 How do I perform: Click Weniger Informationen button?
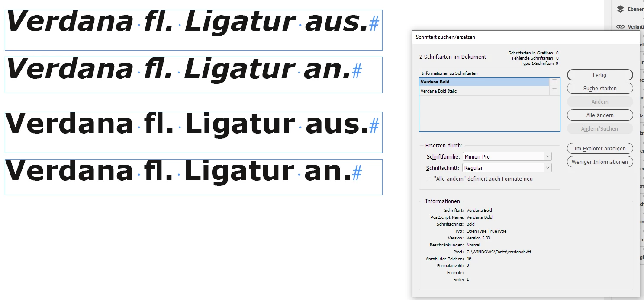pyautogui.click(x=600, y=162)
